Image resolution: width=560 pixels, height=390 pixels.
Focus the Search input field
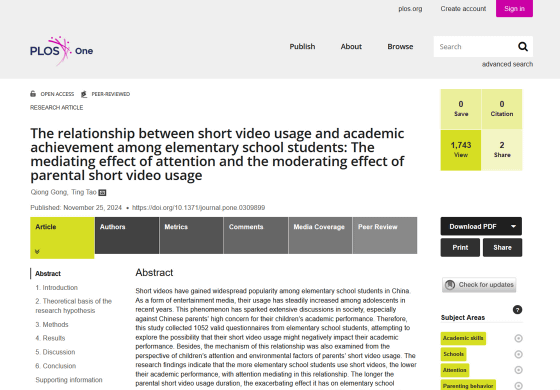point(475,46)
